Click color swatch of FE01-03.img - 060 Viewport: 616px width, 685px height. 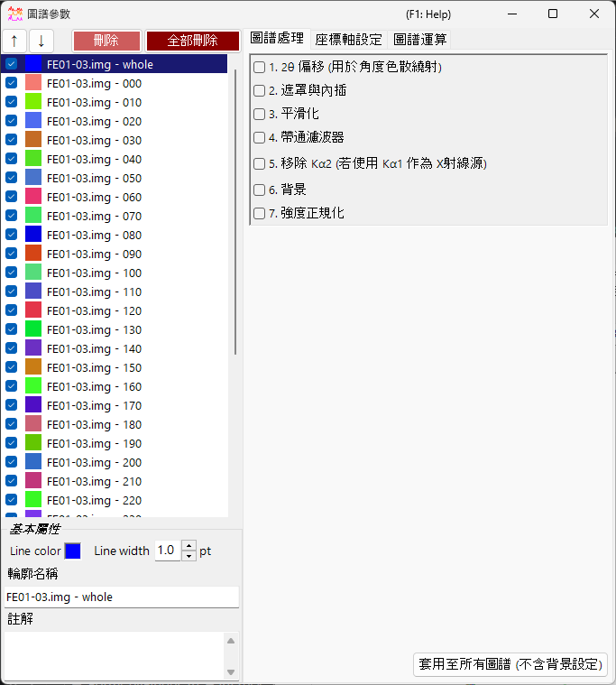[33, 196]
